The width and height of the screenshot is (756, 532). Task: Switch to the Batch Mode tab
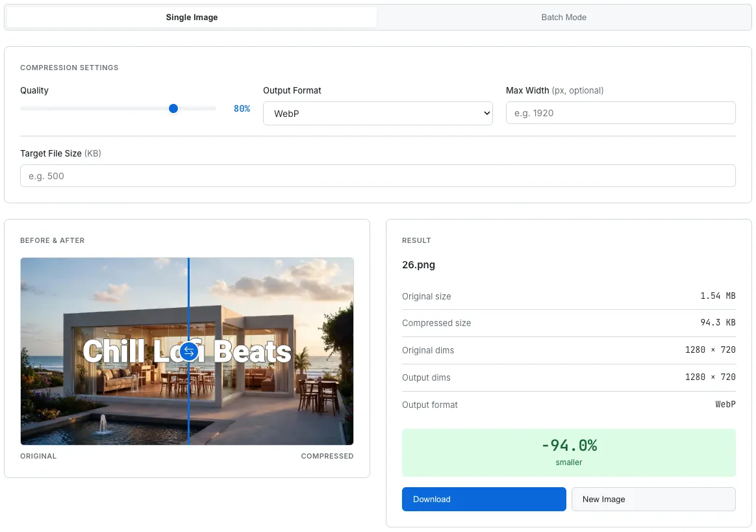(564, 18)
